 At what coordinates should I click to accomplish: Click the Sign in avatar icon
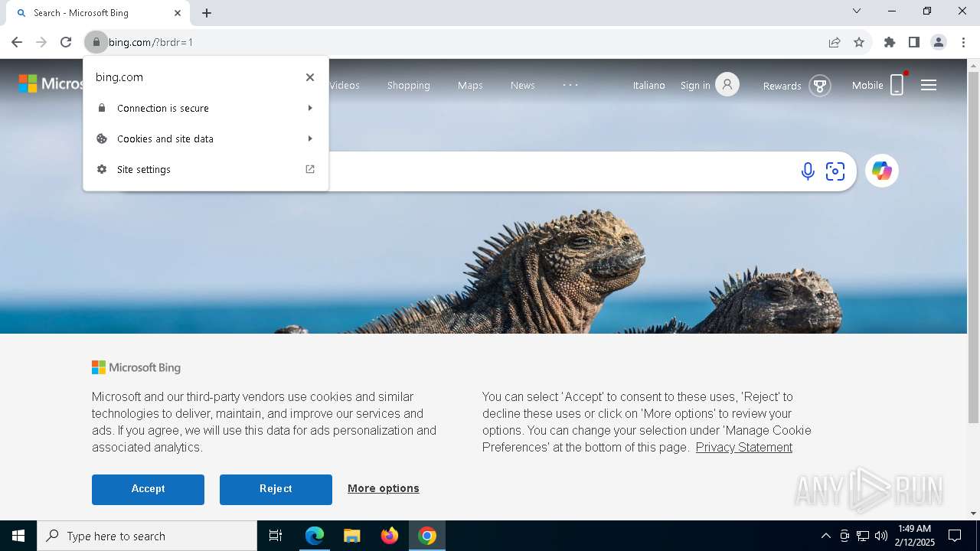727,84
